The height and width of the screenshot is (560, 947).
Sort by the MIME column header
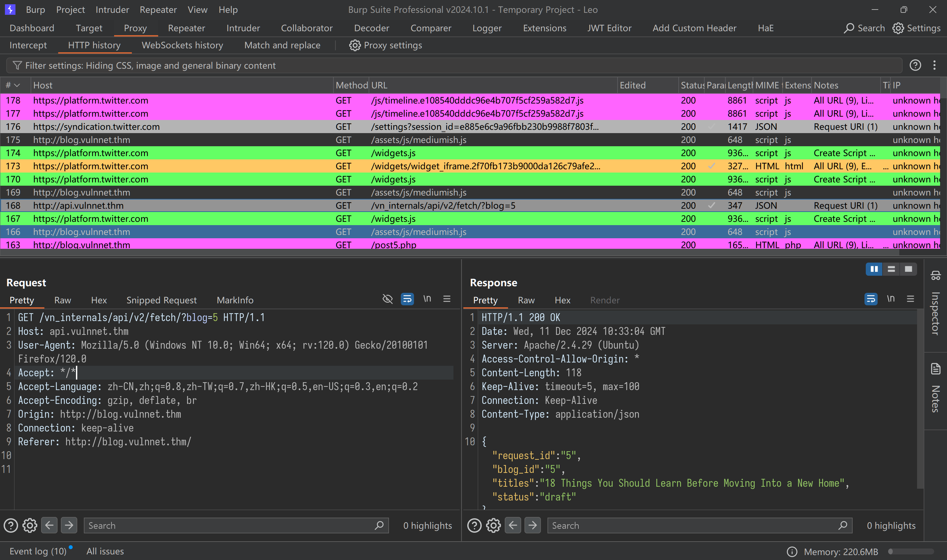point(768,85)
